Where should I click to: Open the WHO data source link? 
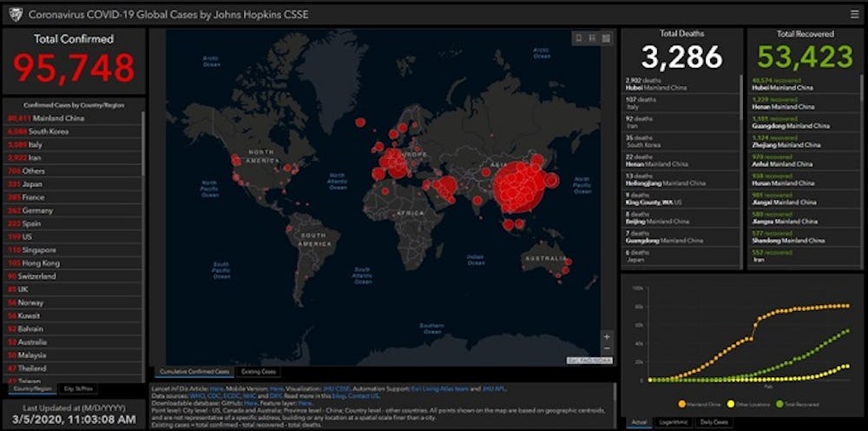[198, 396]
